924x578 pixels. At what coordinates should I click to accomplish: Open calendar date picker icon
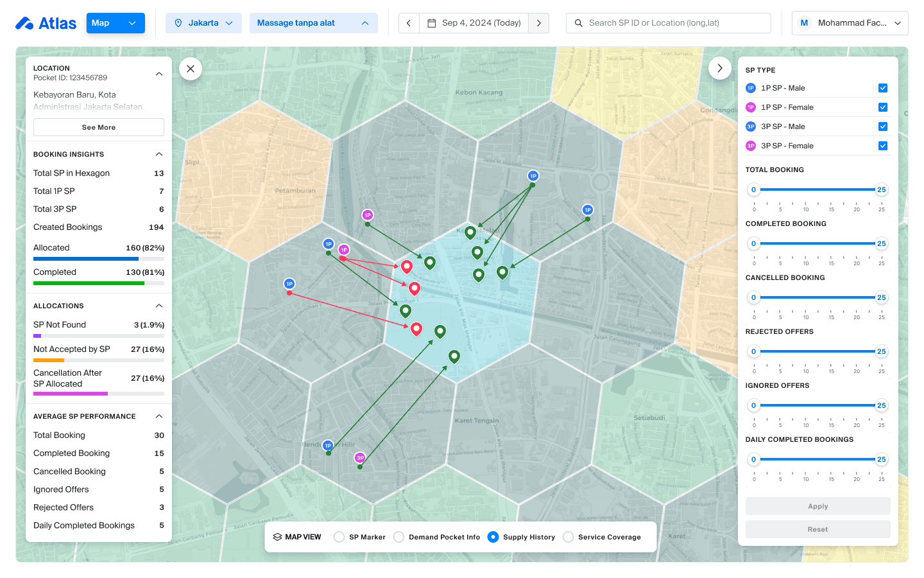coord(432,23)
